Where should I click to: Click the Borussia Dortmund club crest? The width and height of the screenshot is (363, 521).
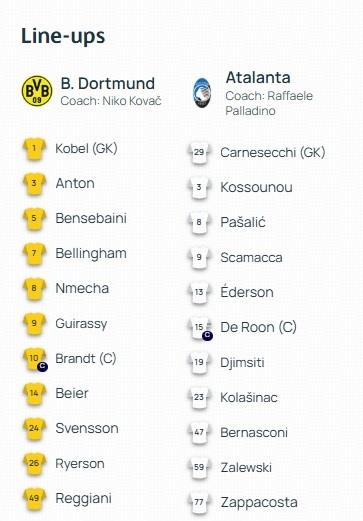pyautogui.click(x=37, y=91)
